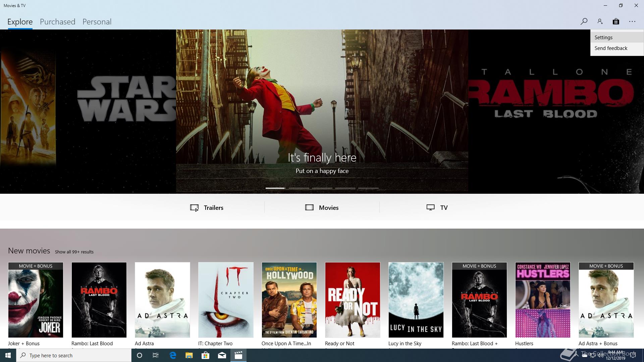Click the 'Joker + Bonus' title text

(x=24, y=344)
